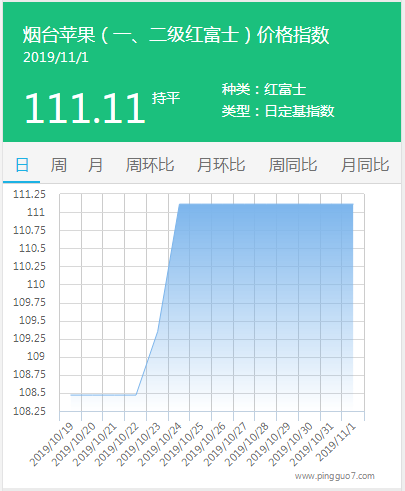Screen dimensions: 405x491
Task: Click the title 烟台苹果价格指数
Action: click(176, 35)
